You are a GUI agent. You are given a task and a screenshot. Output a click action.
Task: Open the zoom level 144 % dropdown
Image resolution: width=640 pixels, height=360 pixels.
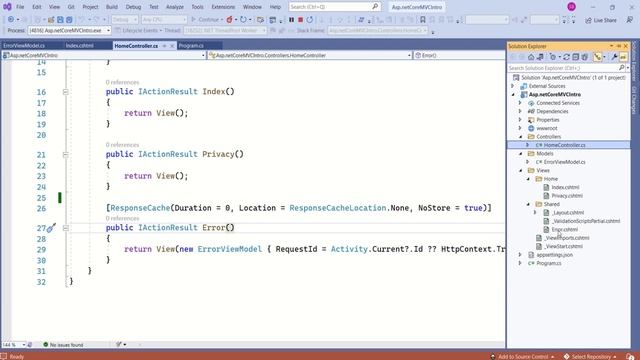click(23, 345)
